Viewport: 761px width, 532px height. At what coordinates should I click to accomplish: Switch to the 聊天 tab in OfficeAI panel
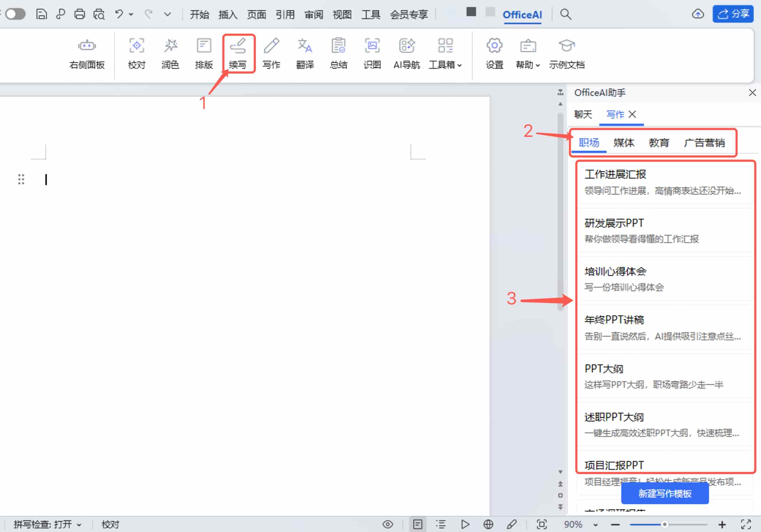[x=583, y=114]
